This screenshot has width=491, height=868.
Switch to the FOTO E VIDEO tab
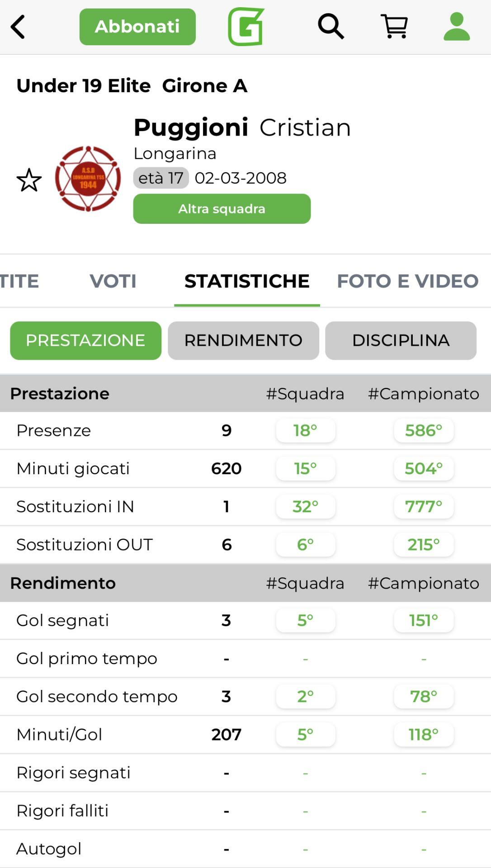click(407, 281)
